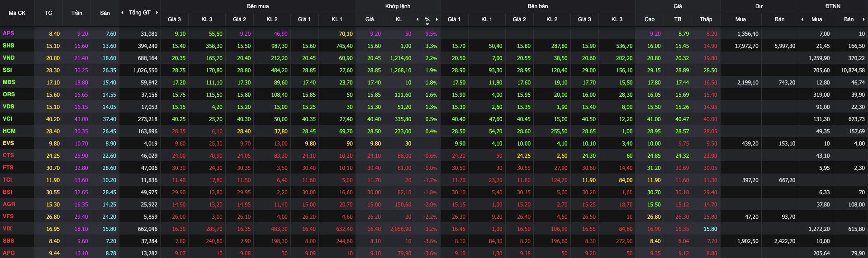The width and height of the screenshot is (868, 258).
Task: Click the Cao high price header
Action: coord(650,19)
